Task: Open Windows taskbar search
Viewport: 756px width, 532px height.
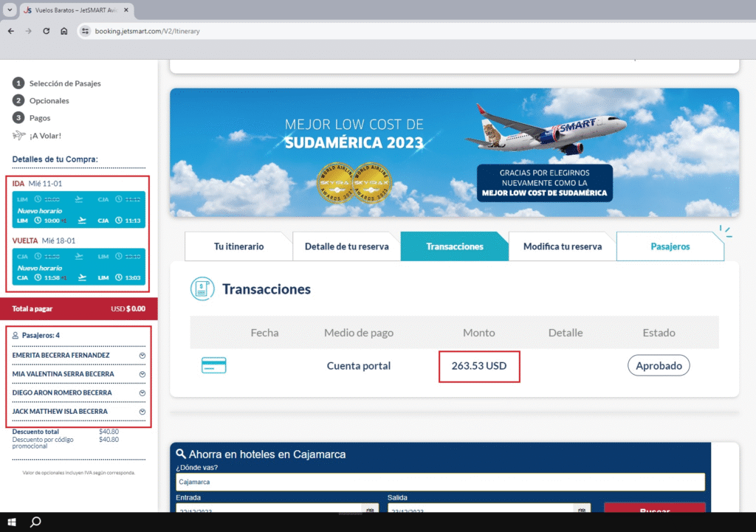Action: click(x=35, y=522)
